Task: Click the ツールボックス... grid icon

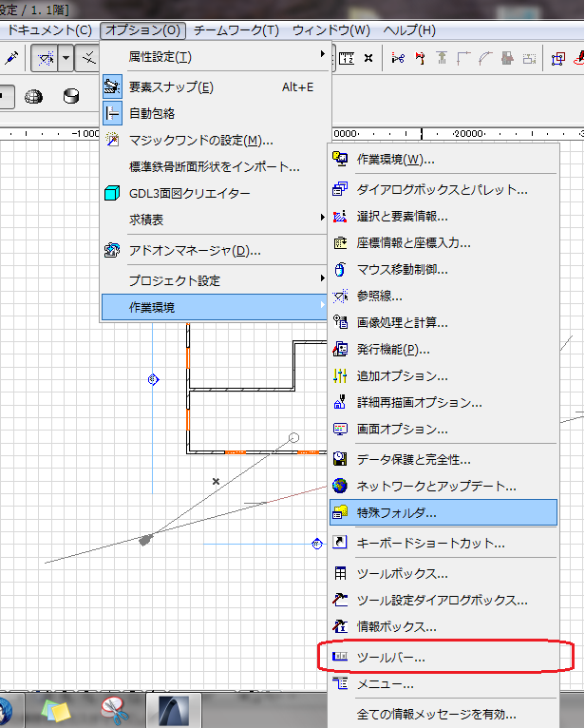Action: 340,574
